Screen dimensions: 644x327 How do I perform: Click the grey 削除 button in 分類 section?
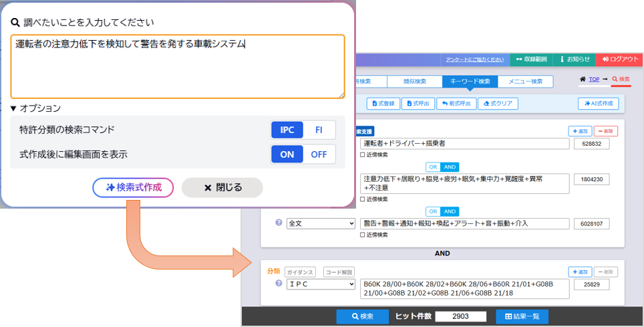606,272
